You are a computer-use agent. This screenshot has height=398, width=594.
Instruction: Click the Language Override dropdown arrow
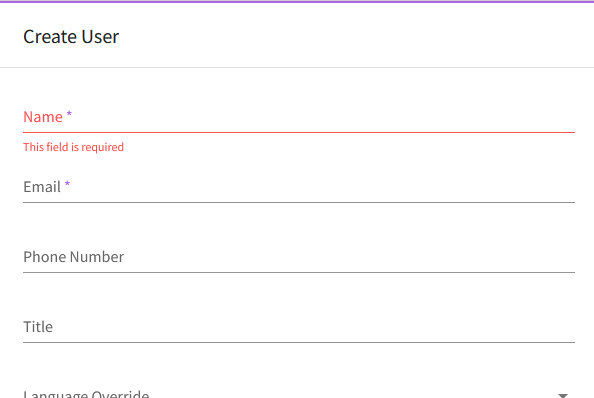pos(563,395)
